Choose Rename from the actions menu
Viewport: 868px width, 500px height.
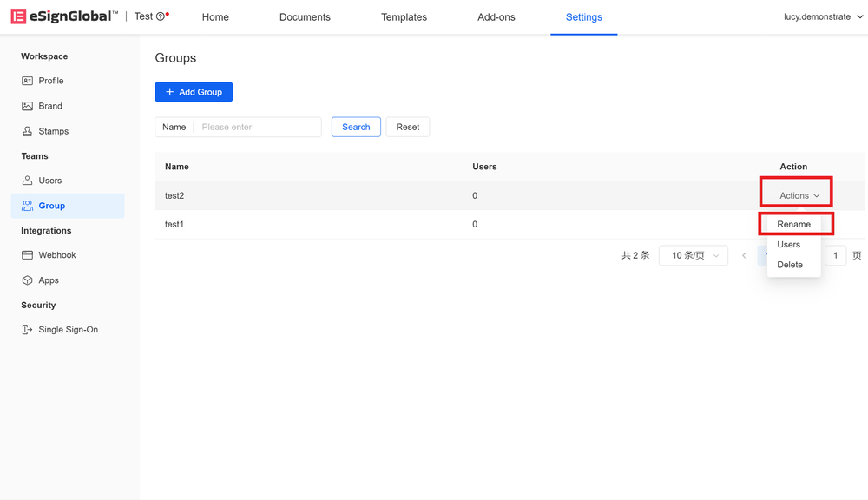point(793,224)
